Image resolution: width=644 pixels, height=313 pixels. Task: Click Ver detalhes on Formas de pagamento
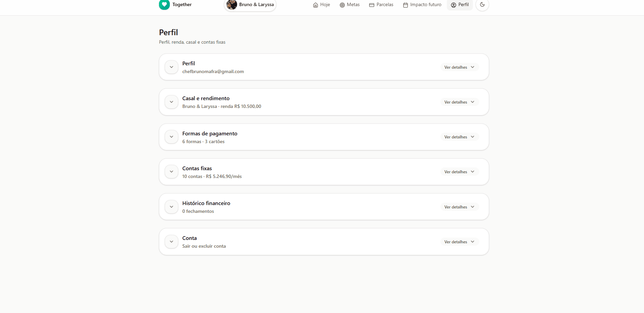[x=459, y=137]
